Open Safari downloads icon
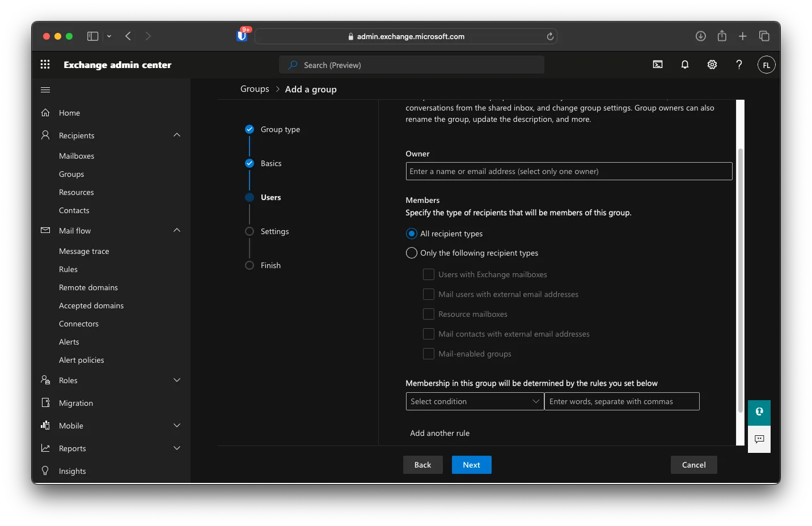The width and height of the screenshot is (812, 526). pos(701,36)
